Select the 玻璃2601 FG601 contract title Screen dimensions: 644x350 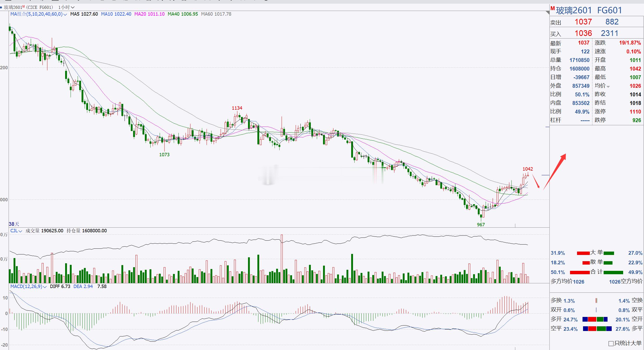(x=589, y=10)
